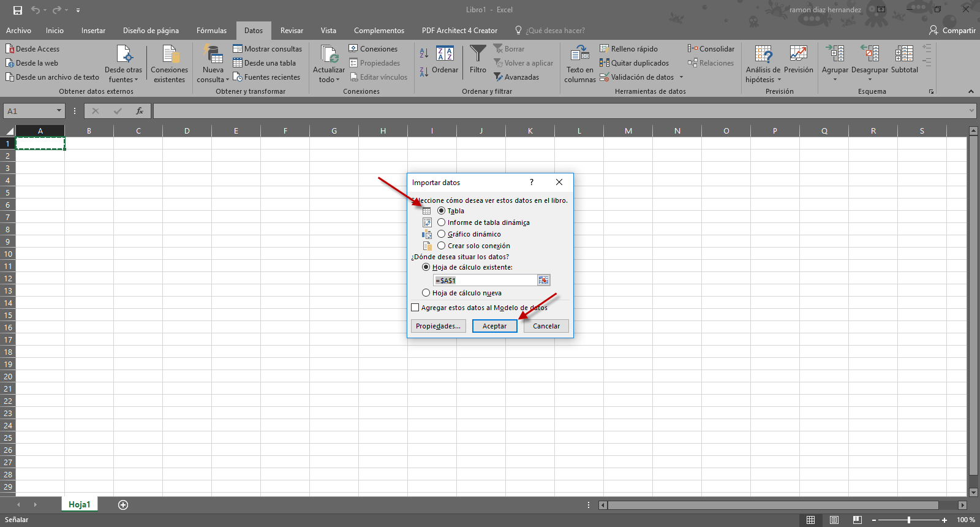This screenshot has height=527, width=980.
Task: Click the range selector icon in the dialog
Action: (543, 280)
